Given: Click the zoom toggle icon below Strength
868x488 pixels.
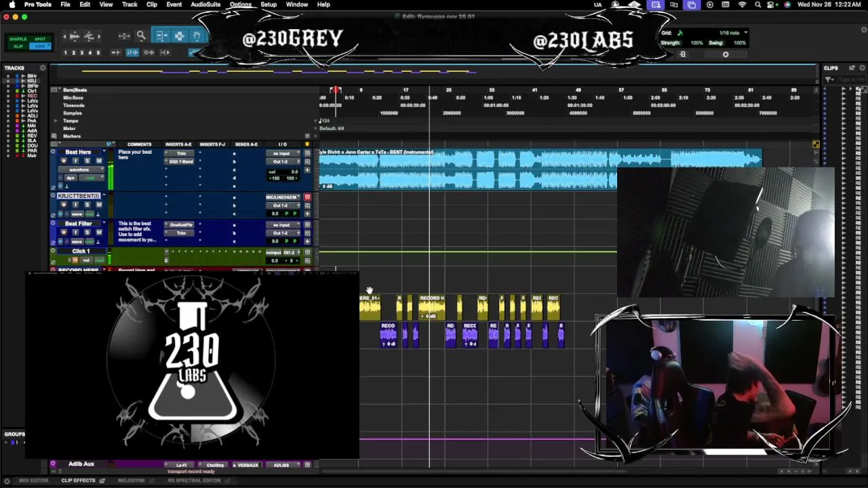Looking at the screenshot, I should click(683, 54).
